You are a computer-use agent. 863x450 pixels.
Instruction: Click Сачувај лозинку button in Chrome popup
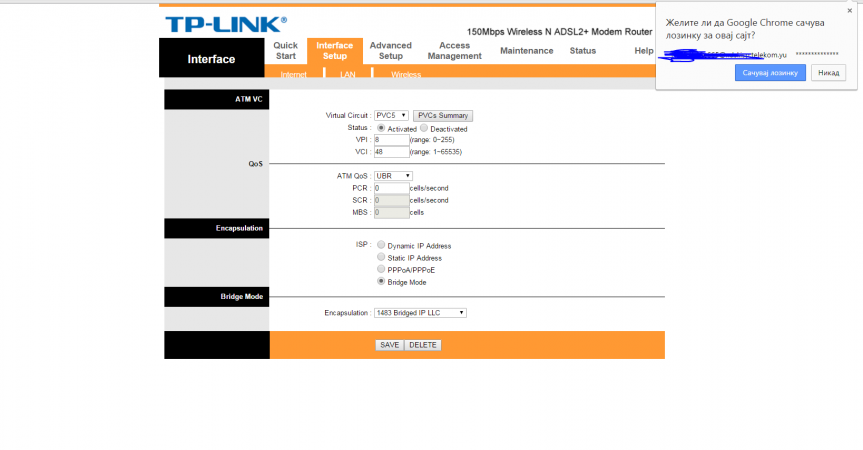tap(770, 73)
